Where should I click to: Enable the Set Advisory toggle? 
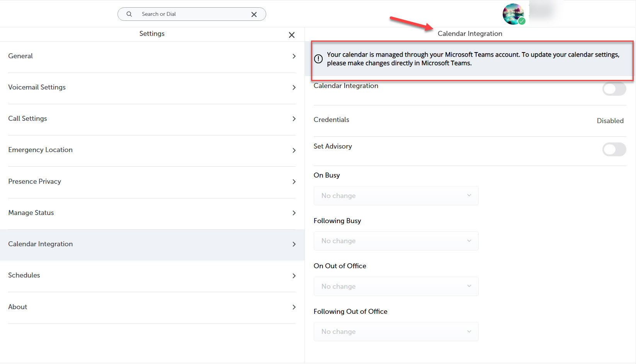click(614, 149)
